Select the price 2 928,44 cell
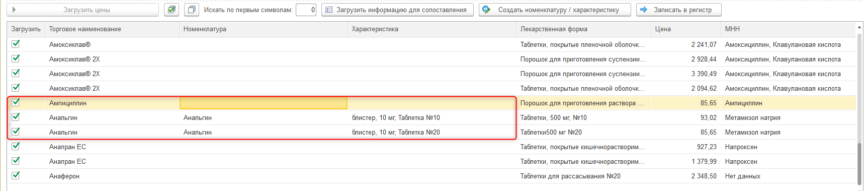 (686, 59)
